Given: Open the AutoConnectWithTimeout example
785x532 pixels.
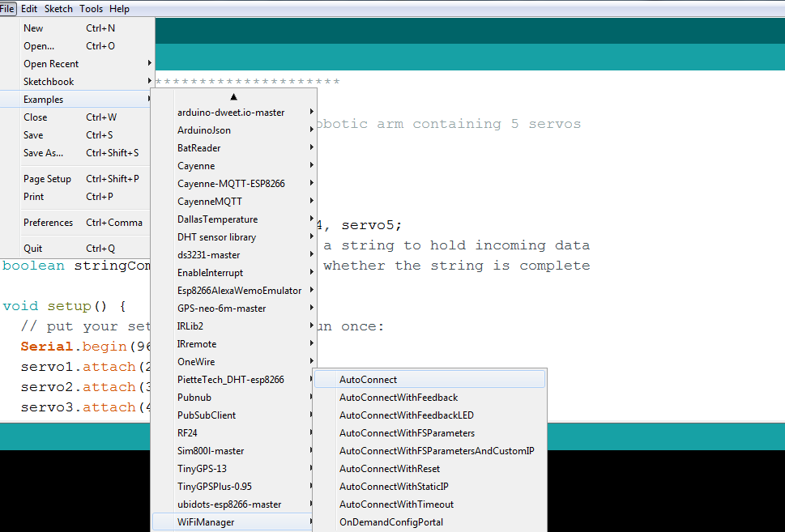Looking at the screenshot, I should (429, 504).
